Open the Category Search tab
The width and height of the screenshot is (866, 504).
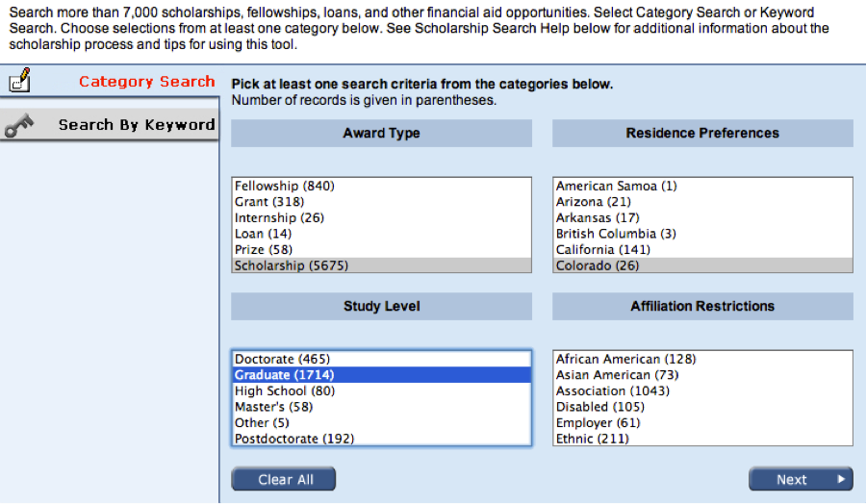coord(146,82)
